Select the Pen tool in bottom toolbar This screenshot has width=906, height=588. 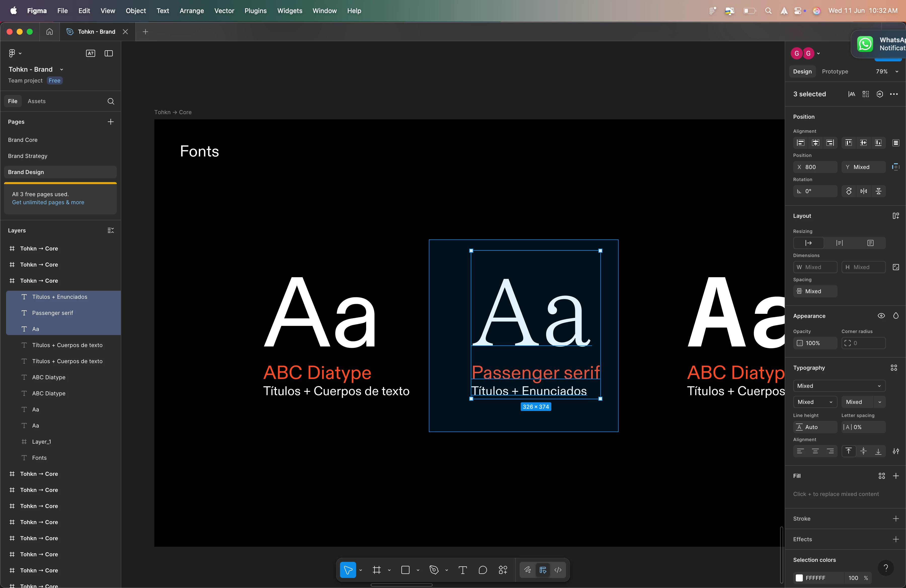pos(434,570)
